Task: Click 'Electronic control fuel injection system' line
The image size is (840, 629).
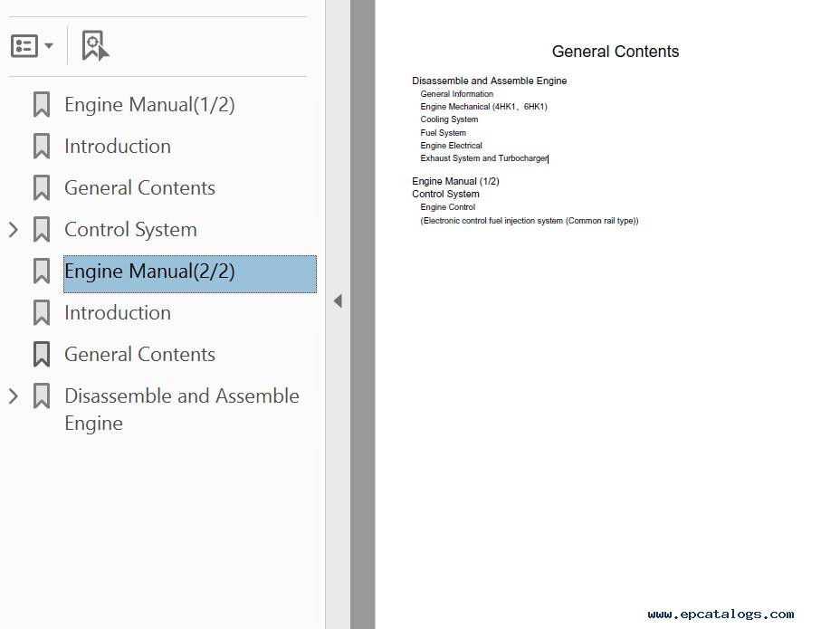Action: (530, 221)
